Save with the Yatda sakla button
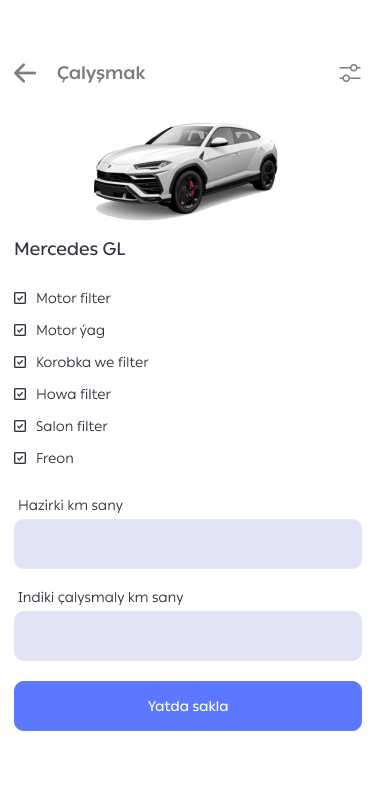 tap(188, 706)
